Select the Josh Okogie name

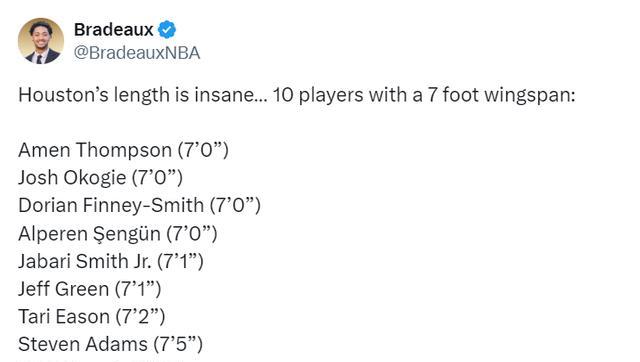pos(72,178)
